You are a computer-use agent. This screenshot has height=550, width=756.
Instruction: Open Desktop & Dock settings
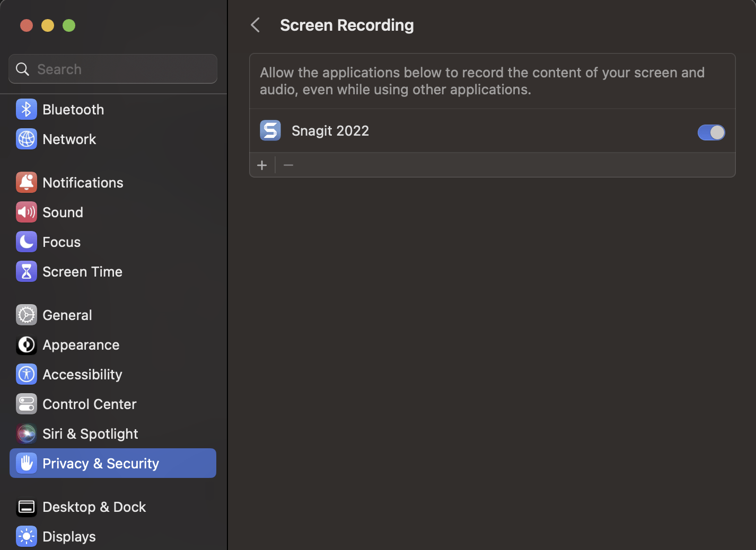pyautogui.click(x=94, y=507)
